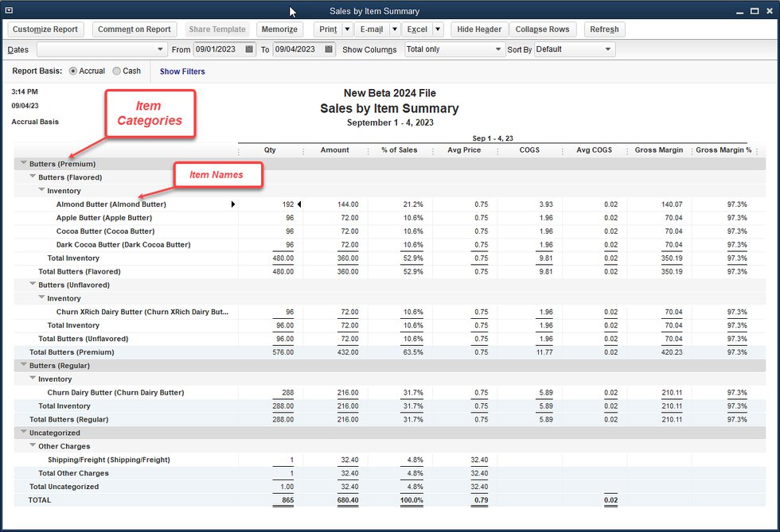Open the Dates range dropdown
780x532 pixels.
[162, 49]
